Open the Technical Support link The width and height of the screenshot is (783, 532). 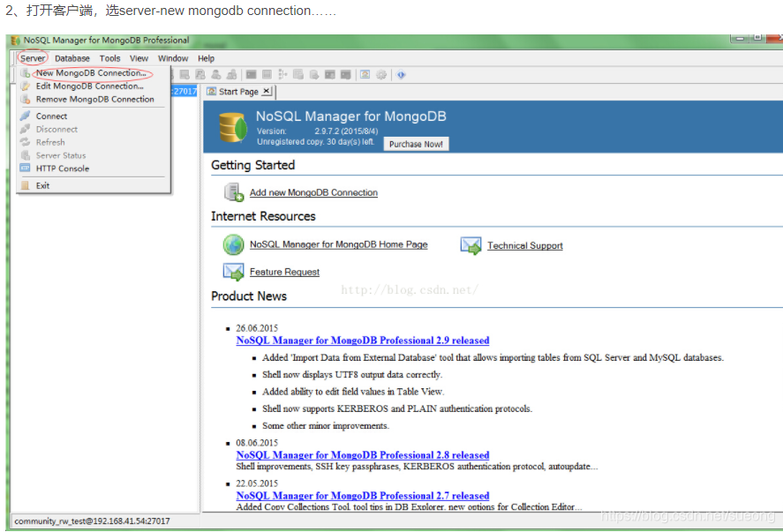[525, 245]
